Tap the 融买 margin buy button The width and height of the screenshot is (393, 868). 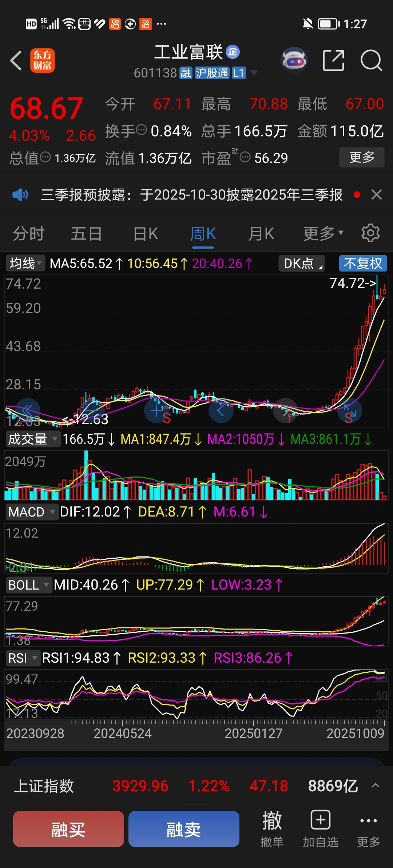pyautogui.click(x=68, y=829)
